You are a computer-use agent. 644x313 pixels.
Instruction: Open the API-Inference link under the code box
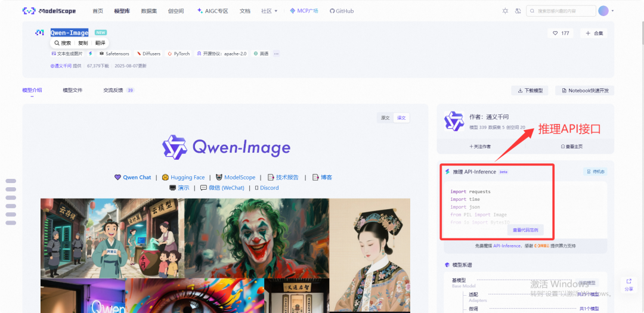pyautogui.click(x=507, y=246)
